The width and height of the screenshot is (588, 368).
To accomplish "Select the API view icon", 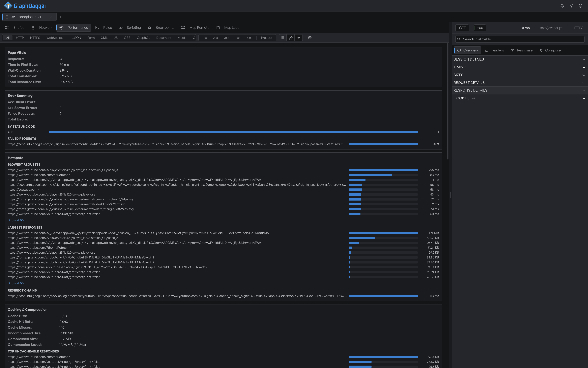I will click(x=299, y=38).
